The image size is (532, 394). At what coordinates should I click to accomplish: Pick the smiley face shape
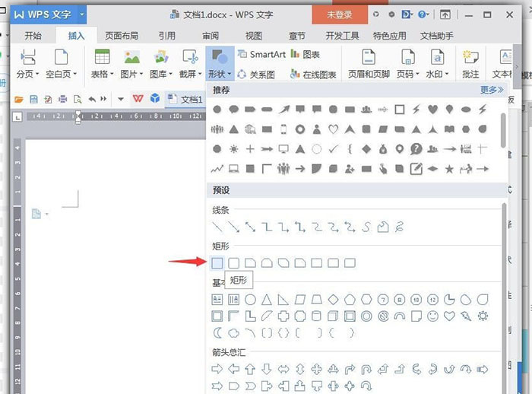coord(432,316)
